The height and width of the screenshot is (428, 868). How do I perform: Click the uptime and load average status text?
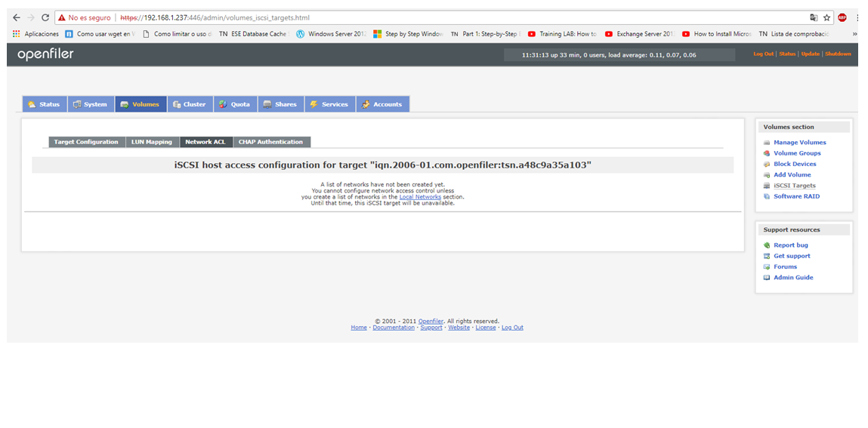click(609, 55)
